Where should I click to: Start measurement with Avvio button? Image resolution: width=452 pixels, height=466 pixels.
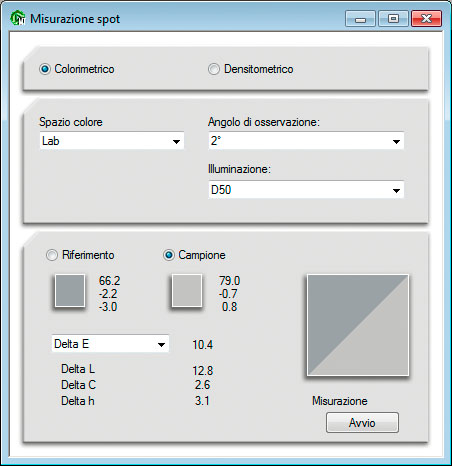coord(362,423)
